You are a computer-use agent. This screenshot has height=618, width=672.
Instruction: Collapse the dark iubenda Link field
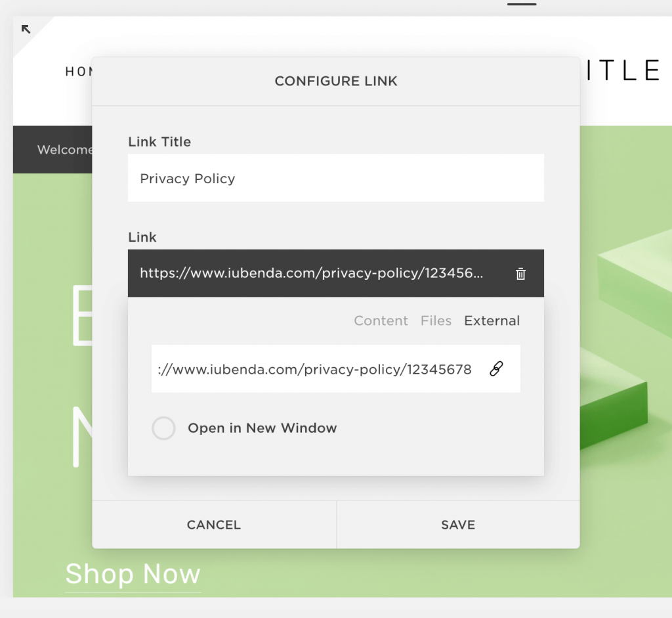point(335,273)
